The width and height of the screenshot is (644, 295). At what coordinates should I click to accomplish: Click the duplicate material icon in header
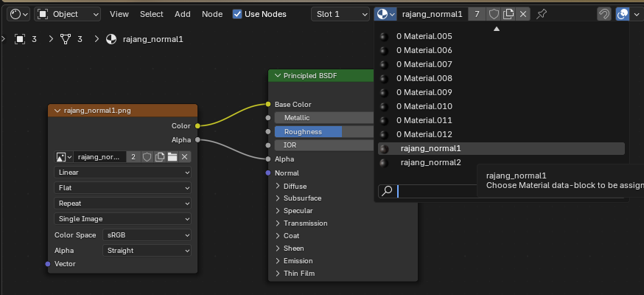(508, 14)
